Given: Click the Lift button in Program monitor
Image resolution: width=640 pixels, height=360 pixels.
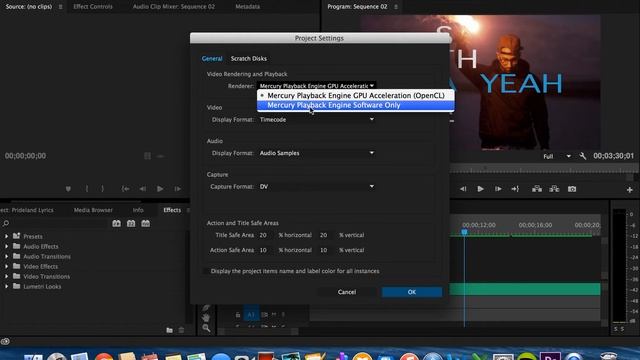Looking at the screenshot, I should point(537,189).
